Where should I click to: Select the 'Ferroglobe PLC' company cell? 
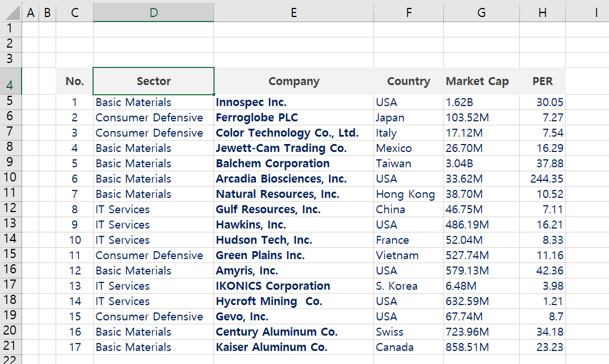[x=293, y=117]
